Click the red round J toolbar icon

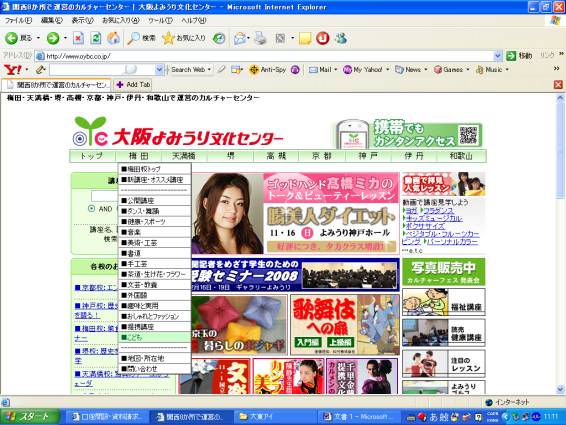point(323,38)
